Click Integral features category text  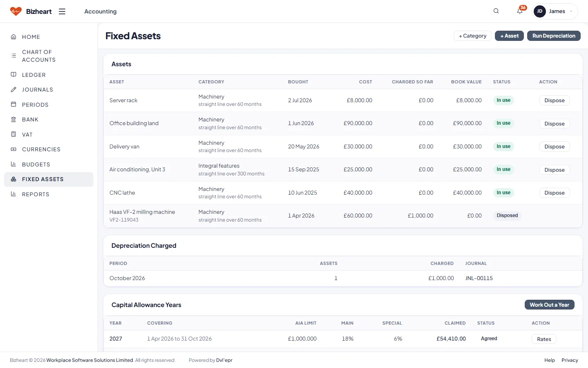[x=219, y=166]
